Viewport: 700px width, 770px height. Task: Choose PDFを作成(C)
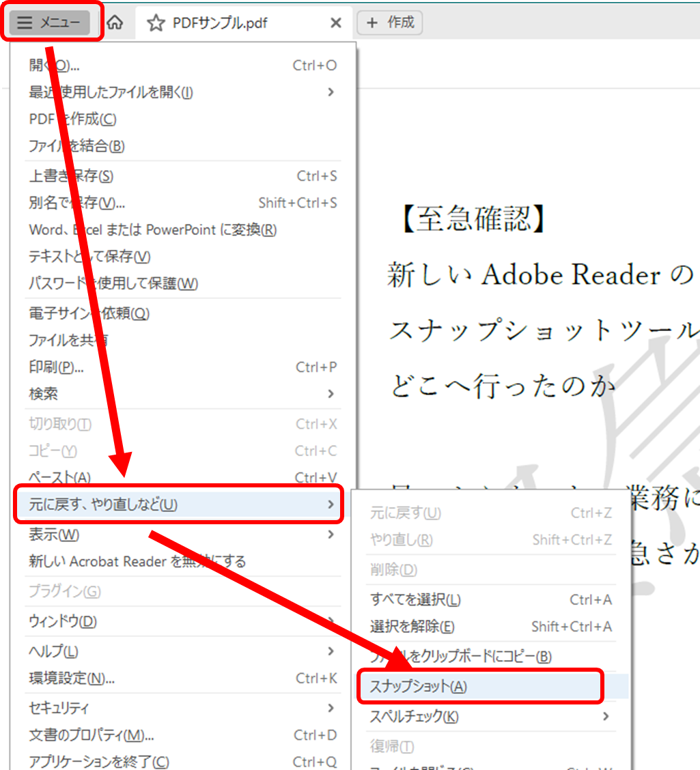pyautogui.click(x=183, y=119)
